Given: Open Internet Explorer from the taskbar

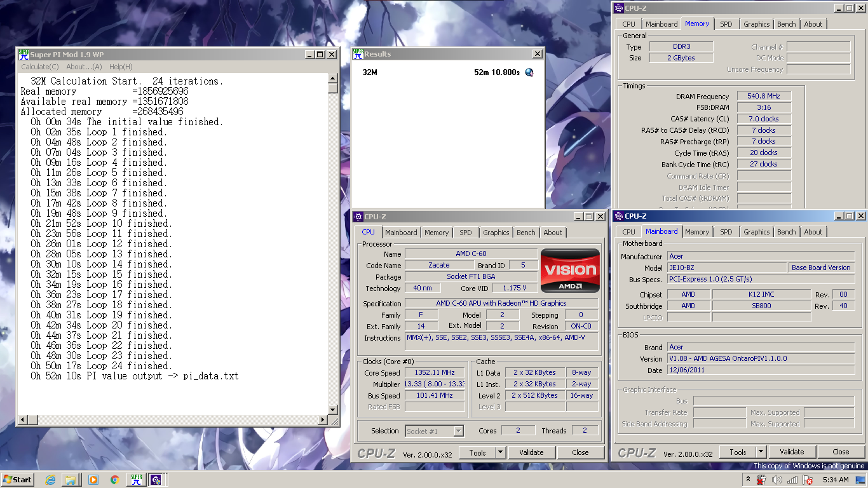Looking at the screenshot, I should [x=50, y=480].
